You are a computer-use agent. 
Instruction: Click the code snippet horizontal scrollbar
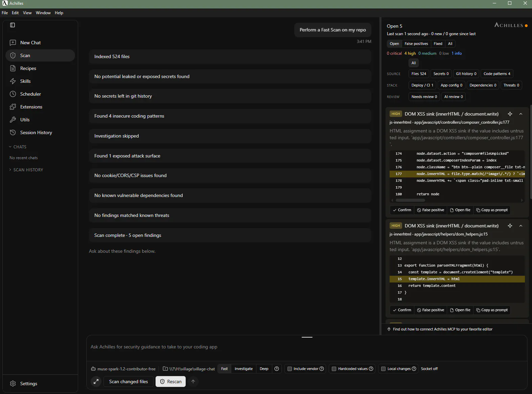tap(410, 200)
